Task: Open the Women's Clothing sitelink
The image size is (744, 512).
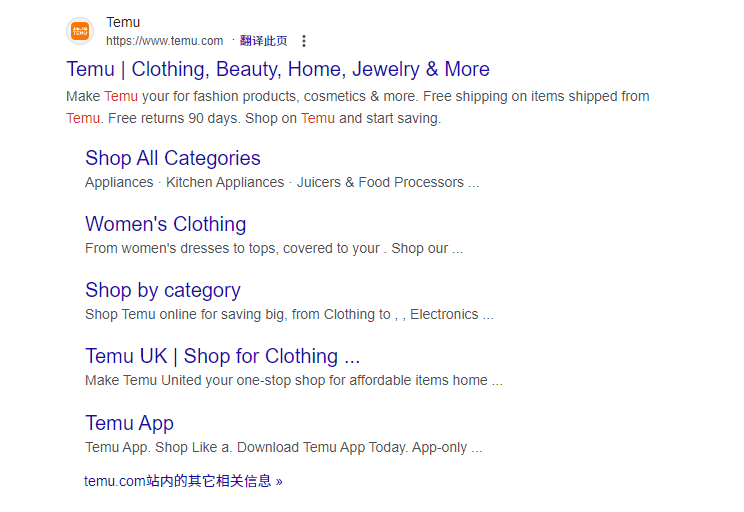Action: pyautogui.click(x=166, y=224)
